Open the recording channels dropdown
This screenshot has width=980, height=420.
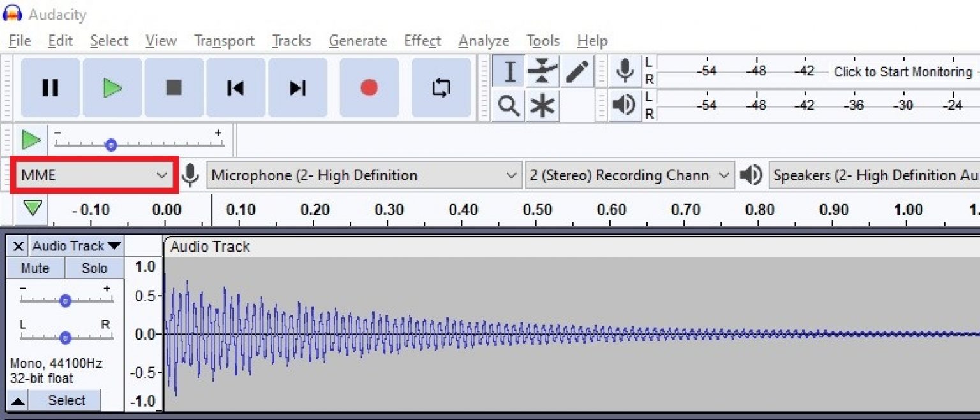pyautogui.click(x=629, y=175)
